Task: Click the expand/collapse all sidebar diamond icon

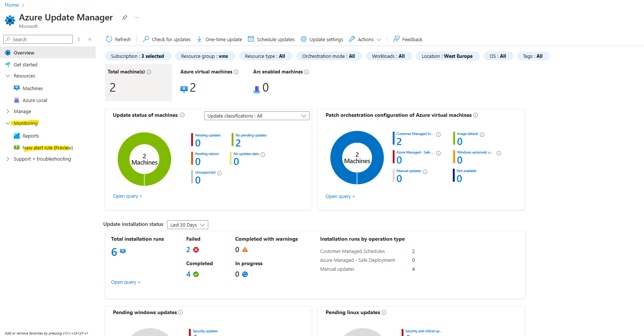Action: coord(79,39)
